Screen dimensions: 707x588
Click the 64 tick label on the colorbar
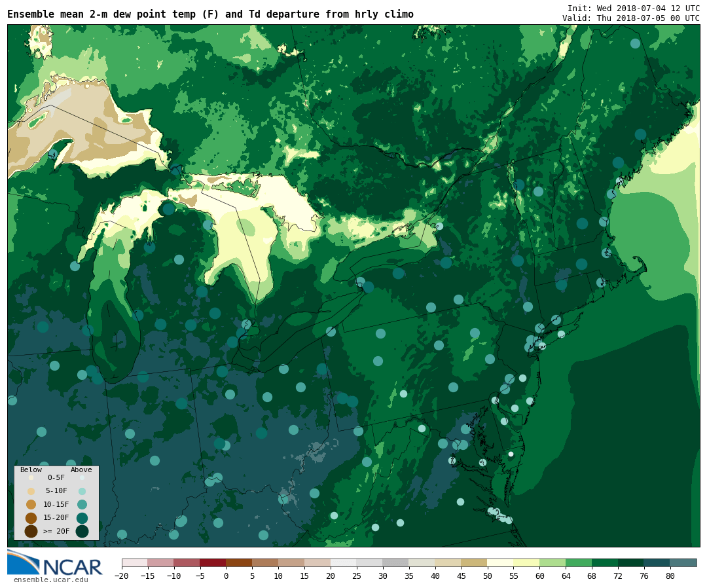(x=566, y=576)
